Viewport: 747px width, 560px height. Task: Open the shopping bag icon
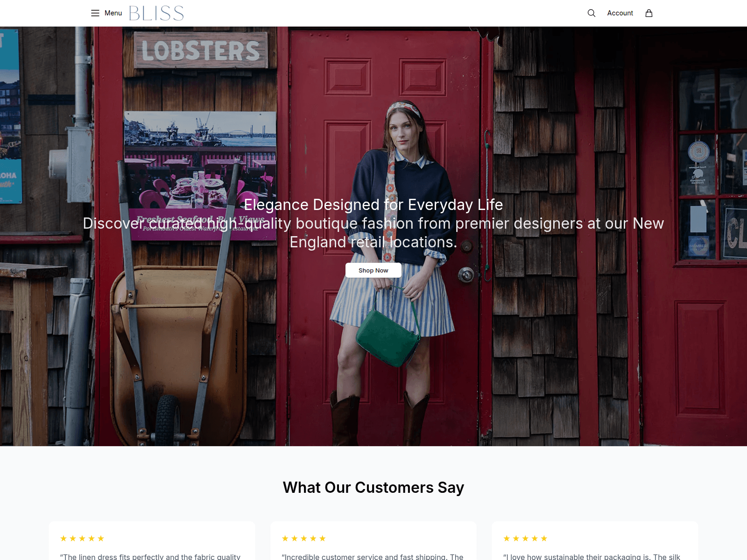[x=649, y=13]
